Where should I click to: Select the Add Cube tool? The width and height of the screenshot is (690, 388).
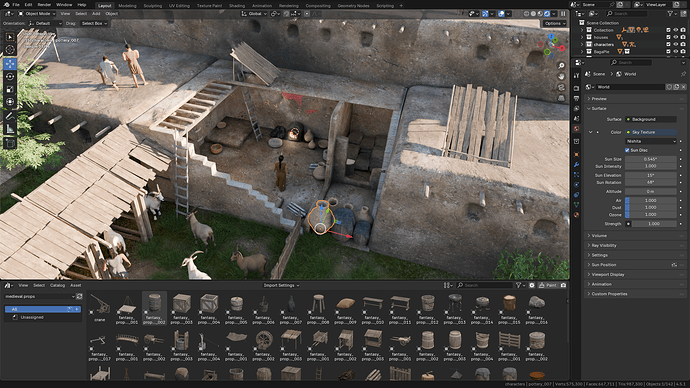(x=10, y=143)
